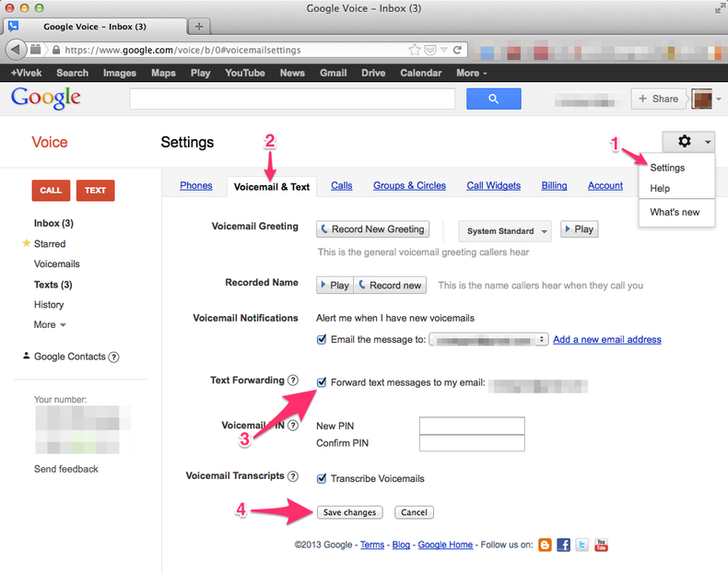Click the Google Contacts help question mark

113,357
